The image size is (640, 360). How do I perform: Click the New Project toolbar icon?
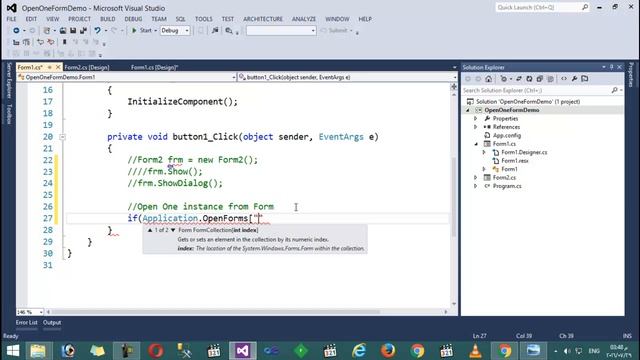pyautogui.click(x=47, y=31)
